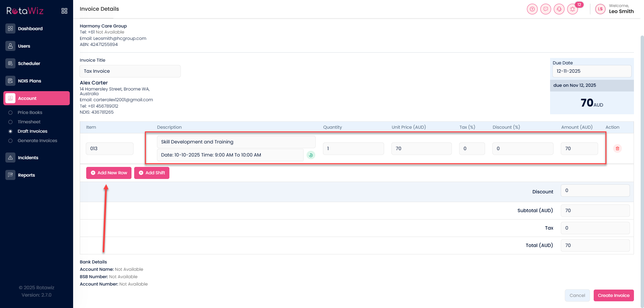Delete invoice row 013 with trash icon
644x308 pixels.
click(617, 148)
